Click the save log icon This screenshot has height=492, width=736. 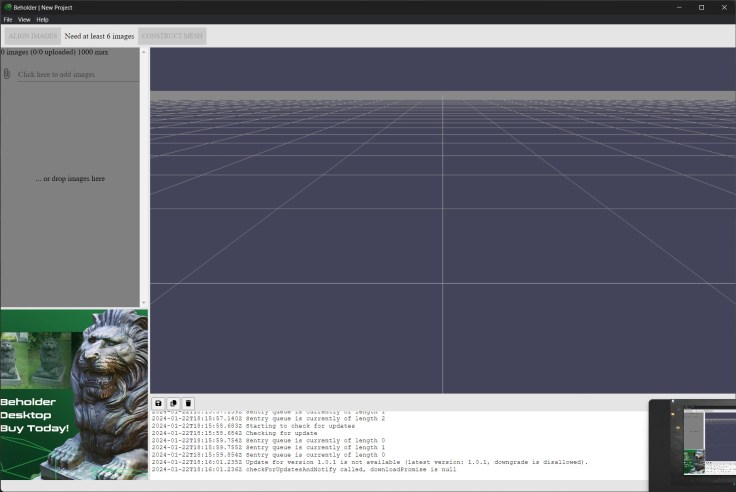click(158, 403)
